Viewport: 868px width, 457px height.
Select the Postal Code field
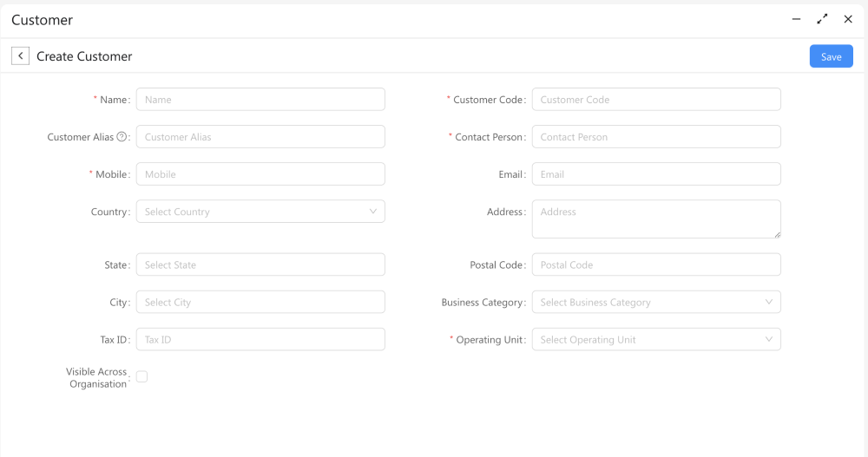click(x=655, y=265)
